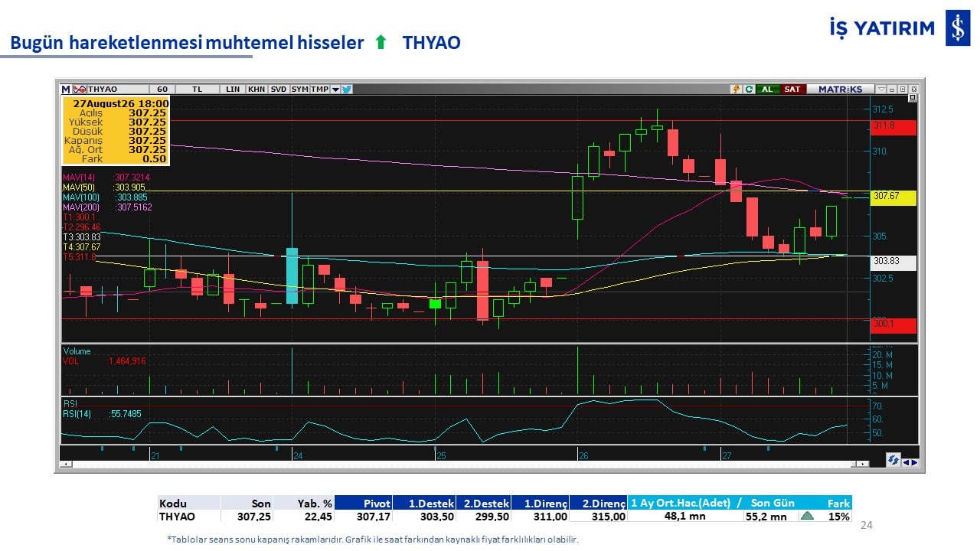The height and width of the screenshot is (551, 980).
Task: Click the red SAT sell button
Action: coord(792,89)
